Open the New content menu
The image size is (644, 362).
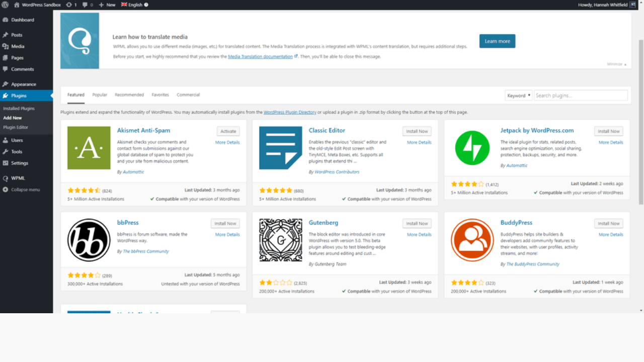point(107,5)
